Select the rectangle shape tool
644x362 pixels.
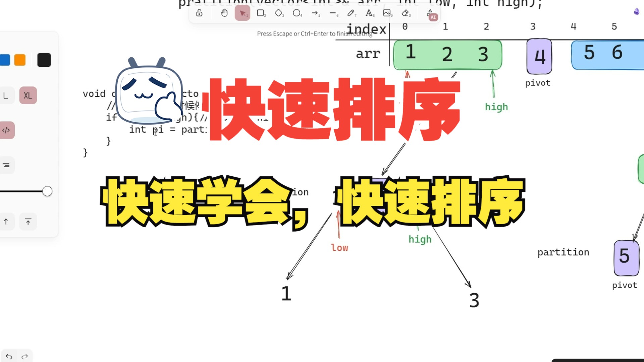(x=261, y=13)
